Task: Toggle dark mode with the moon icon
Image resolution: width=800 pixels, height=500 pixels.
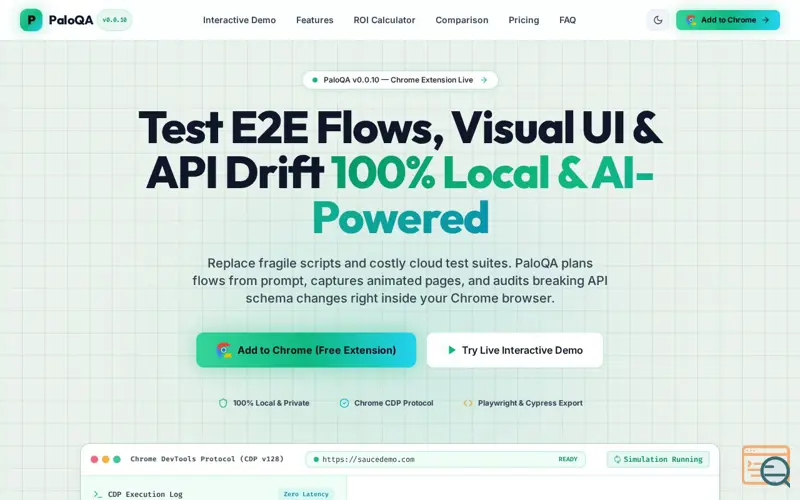Action: coord(658,20)
